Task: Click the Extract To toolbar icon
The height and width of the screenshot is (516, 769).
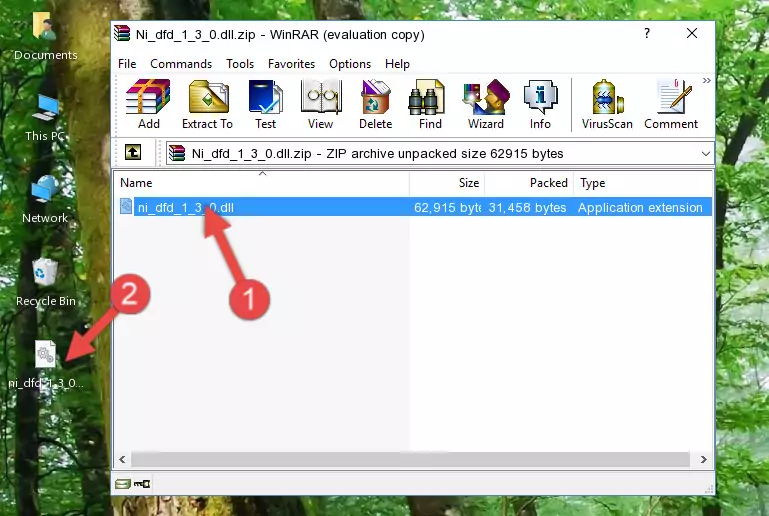Action: [x=207, y=104]
